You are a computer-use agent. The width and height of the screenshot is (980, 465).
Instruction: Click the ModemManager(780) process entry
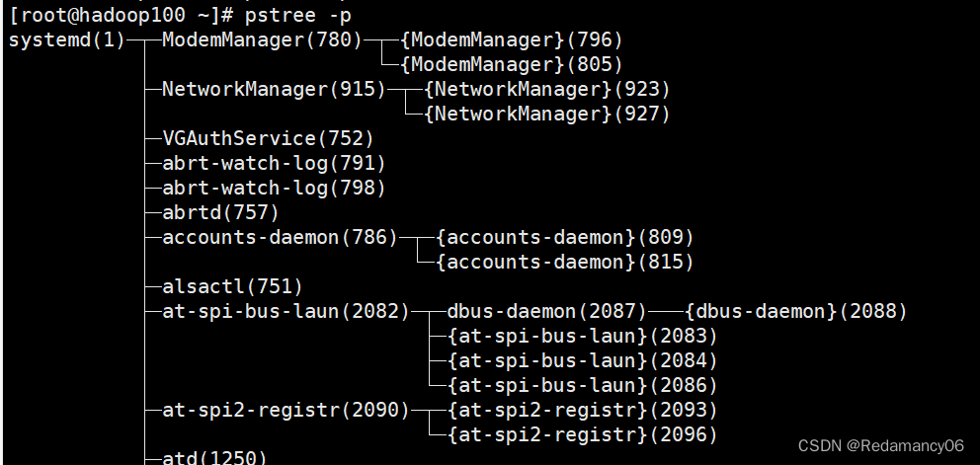262,40
